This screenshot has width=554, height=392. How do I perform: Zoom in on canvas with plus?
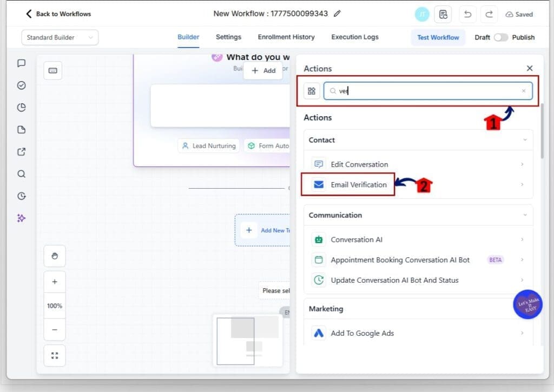click(55, 282)
